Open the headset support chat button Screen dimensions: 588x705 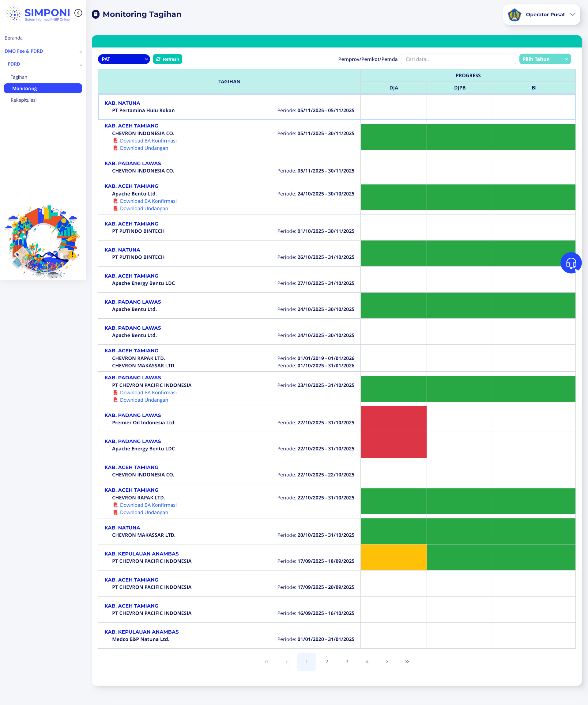(x=571, y=263)
